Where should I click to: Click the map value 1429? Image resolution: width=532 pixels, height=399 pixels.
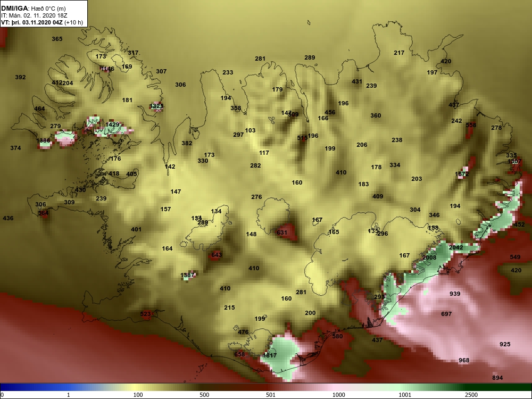[x=112, y=125]
